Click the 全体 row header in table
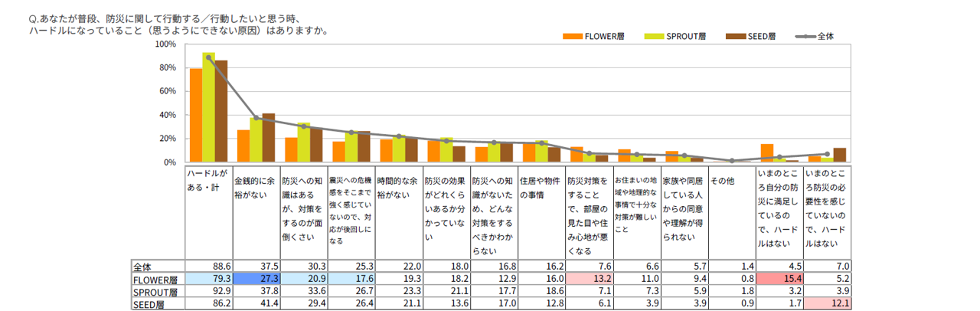This screenshot has height=311, width=980. [158, 267]
